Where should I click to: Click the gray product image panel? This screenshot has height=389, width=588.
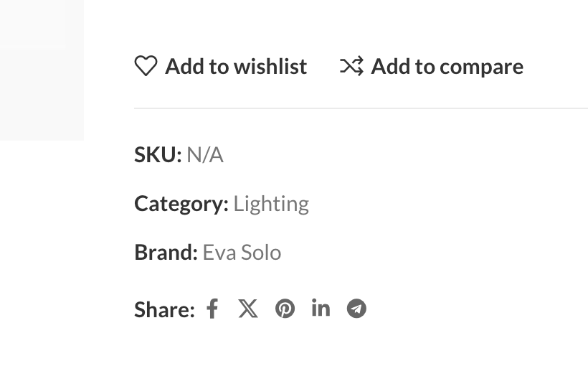click(x=42, y=70)
